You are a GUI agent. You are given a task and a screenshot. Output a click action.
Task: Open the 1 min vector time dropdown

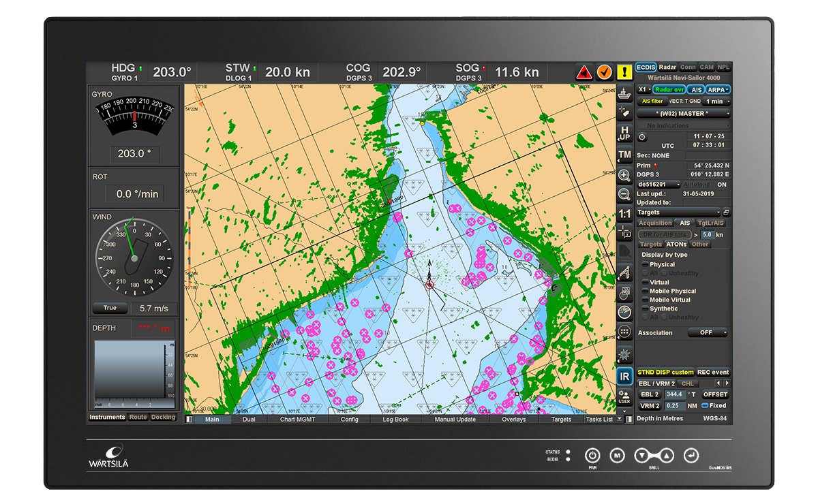click(717, 101)
